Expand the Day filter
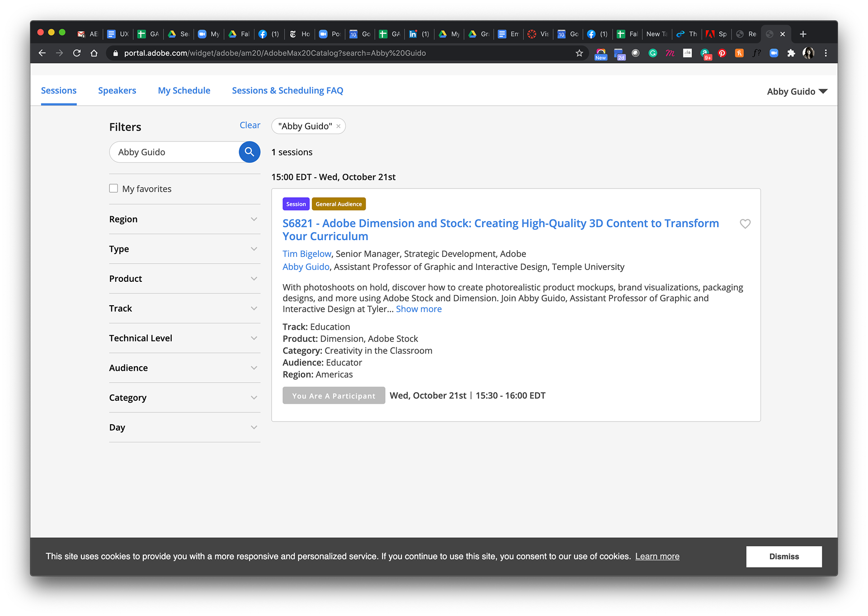 pos(184,427)
